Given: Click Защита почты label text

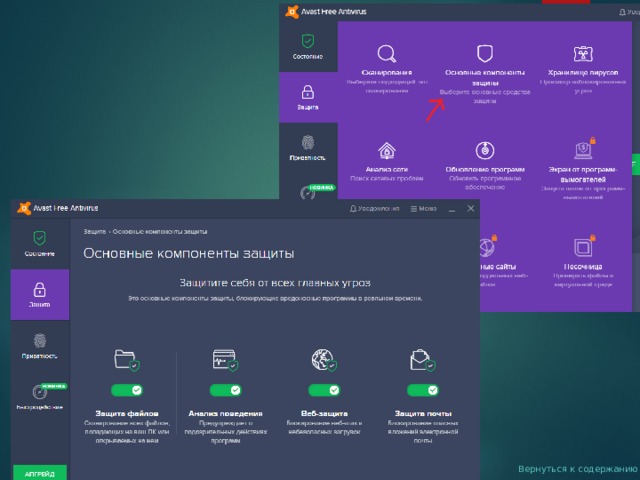Looking at the screenshot, I should point(423,413).
